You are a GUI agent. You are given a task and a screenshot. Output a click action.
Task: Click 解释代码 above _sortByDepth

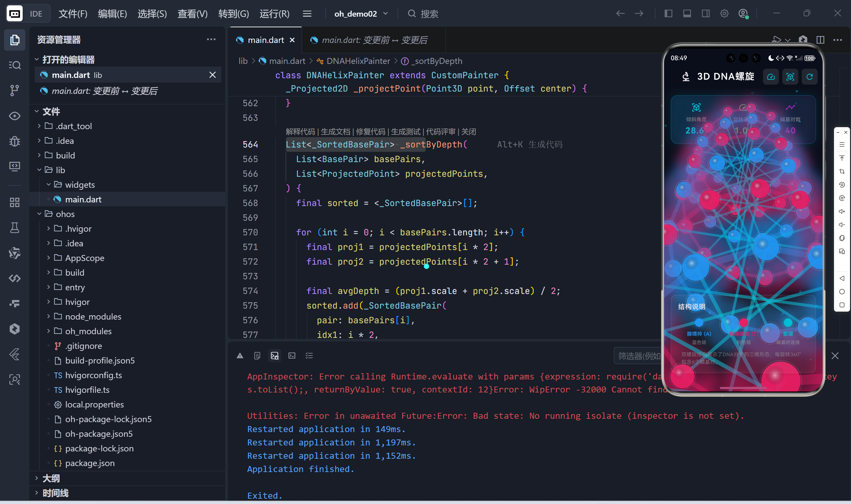coord(300,132)
